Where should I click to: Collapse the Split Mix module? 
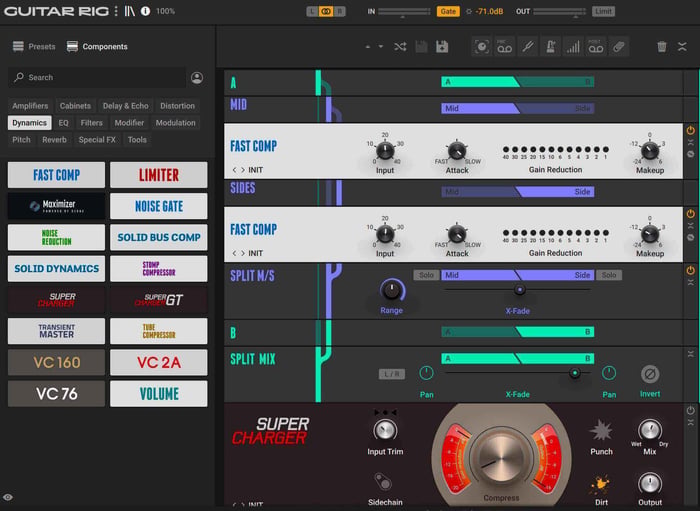point(691,353)
